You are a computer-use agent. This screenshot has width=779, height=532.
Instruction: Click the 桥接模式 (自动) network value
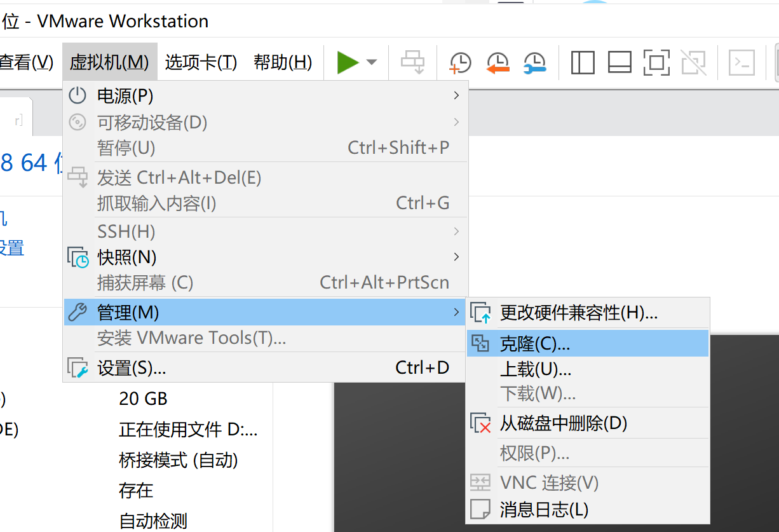click(x=179, y=460)
